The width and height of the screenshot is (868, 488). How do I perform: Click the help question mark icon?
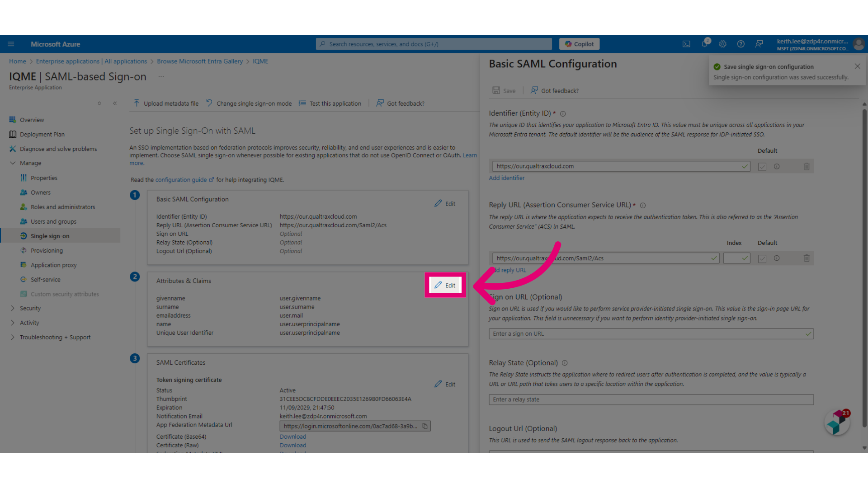pyautogui.click(x=741, y=44)
